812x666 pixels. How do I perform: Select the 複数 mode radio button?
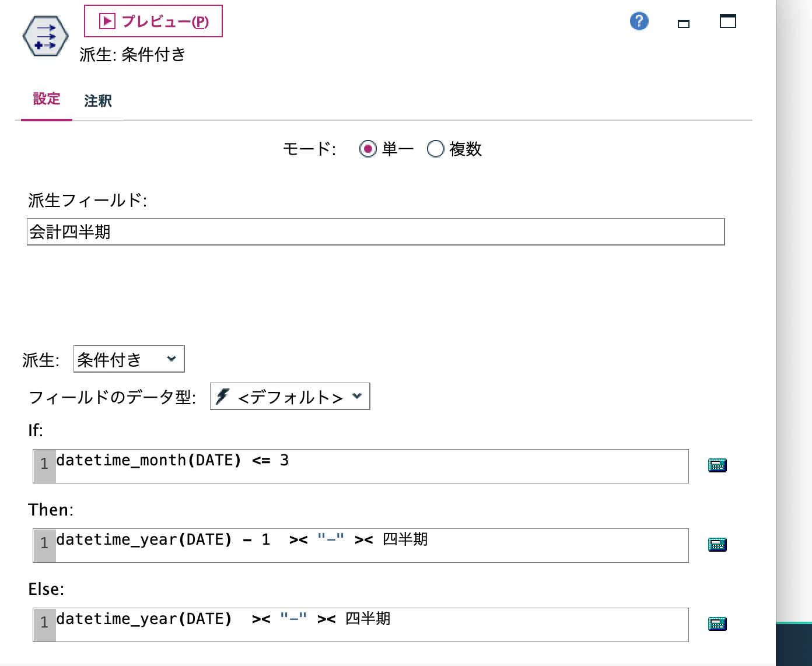436,149
